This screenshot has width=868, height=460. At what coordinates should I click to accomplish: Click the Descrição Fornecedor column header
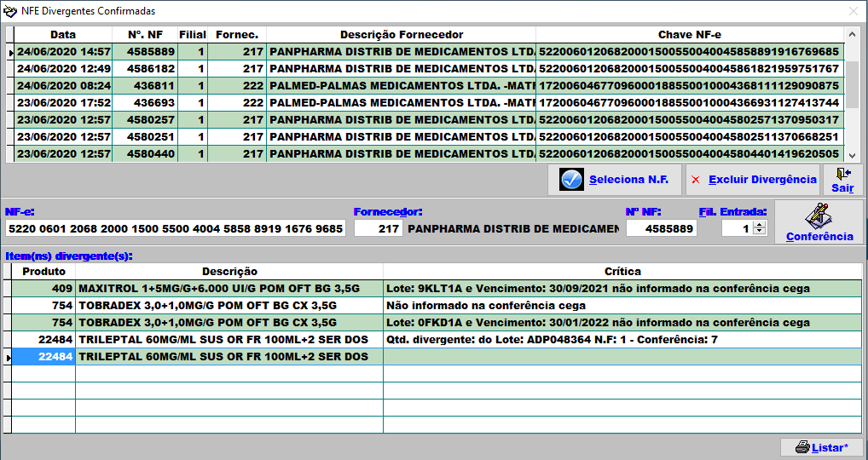tap(402, 35)
